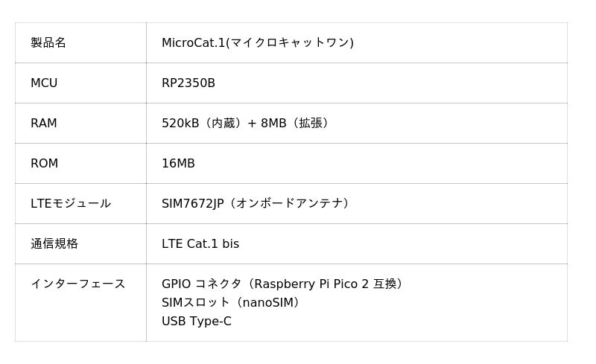Image resolution: width=596 pixels, height=364 pixels.
Task: Select the Raspberry Pi Pico 2 互換 text
Action: tap(325, 284)
